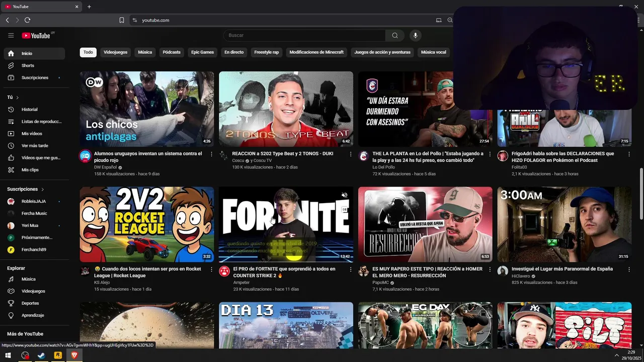Open options for Alumnos uruguayos video
This screenshot has width=644, height=362.
point(211,154)
